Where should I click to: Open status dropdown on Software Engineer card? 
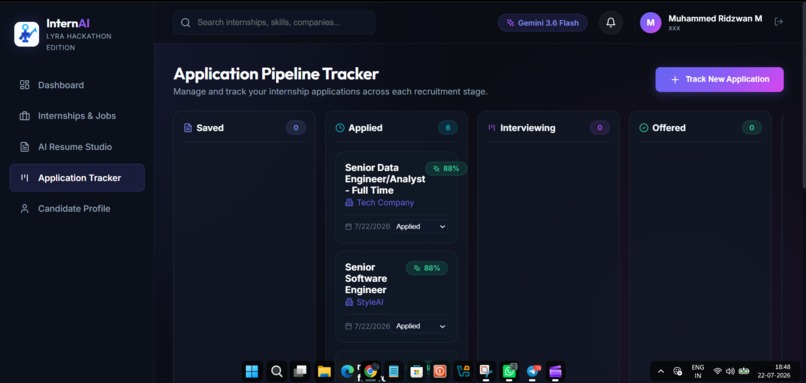(419, 326)
